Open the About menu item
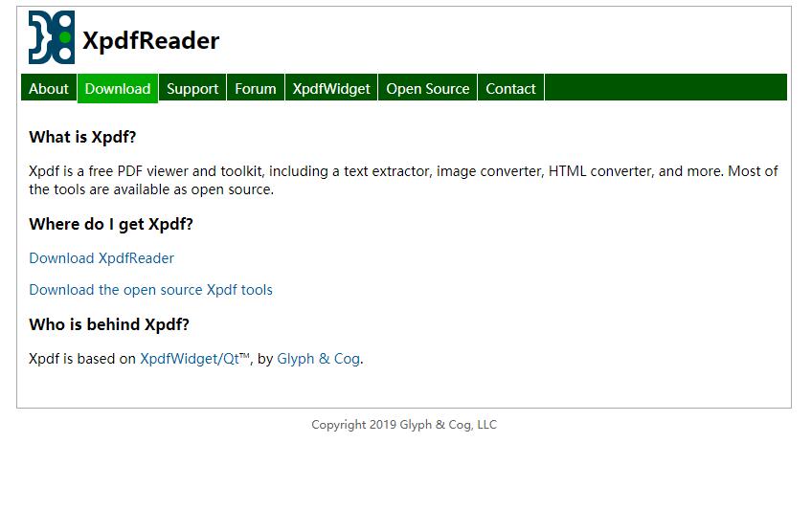The width and height of the screenshot is (812, 510). (x=49, y=88)
